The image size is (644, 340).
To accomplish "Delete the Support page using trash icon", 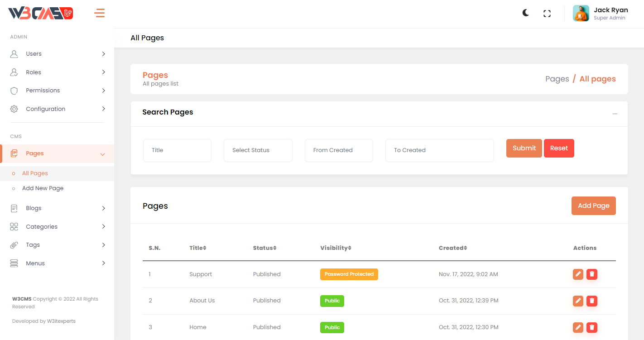I will click(592, 274).
